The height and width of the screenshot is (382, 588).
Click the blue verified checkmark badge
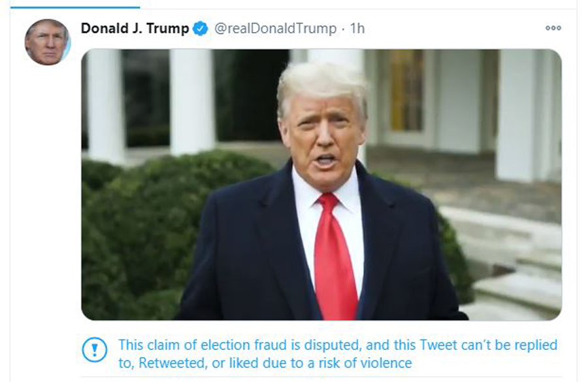pos(200,29)
